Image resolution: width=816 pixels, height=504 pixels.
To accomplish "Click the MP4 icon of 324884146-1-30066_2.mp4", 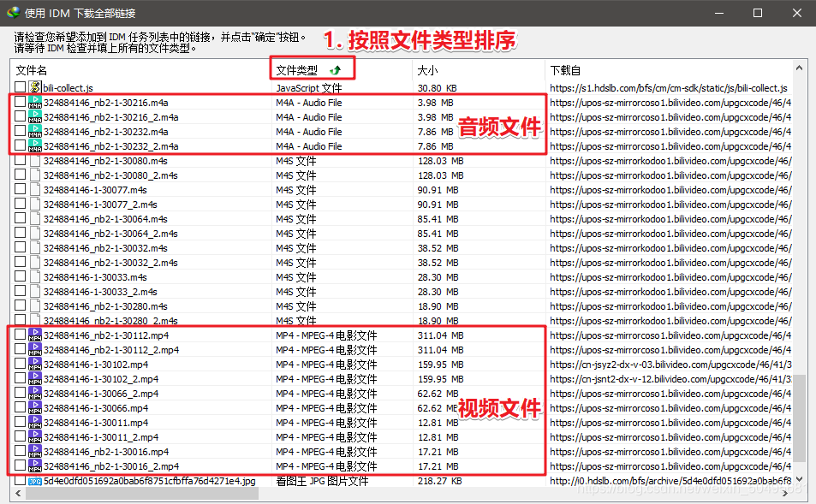I will pyautogui.click(x=35, y=394).
